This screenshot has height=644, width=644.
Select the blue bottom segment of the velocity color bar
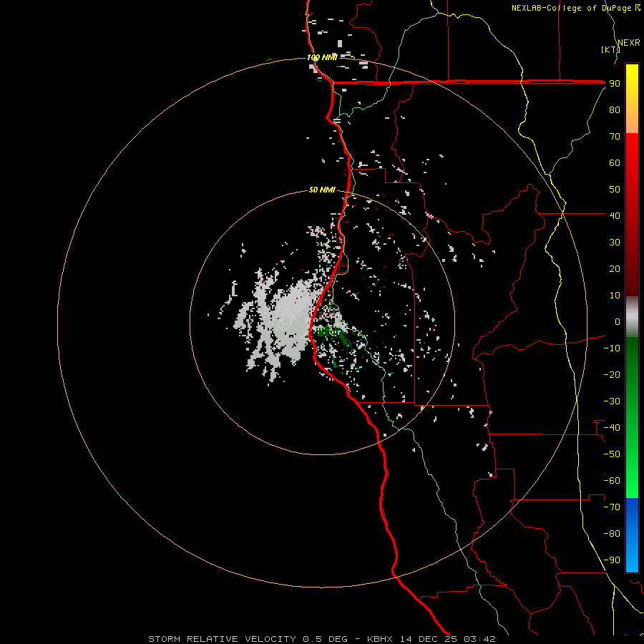click(x=632, y=535)
